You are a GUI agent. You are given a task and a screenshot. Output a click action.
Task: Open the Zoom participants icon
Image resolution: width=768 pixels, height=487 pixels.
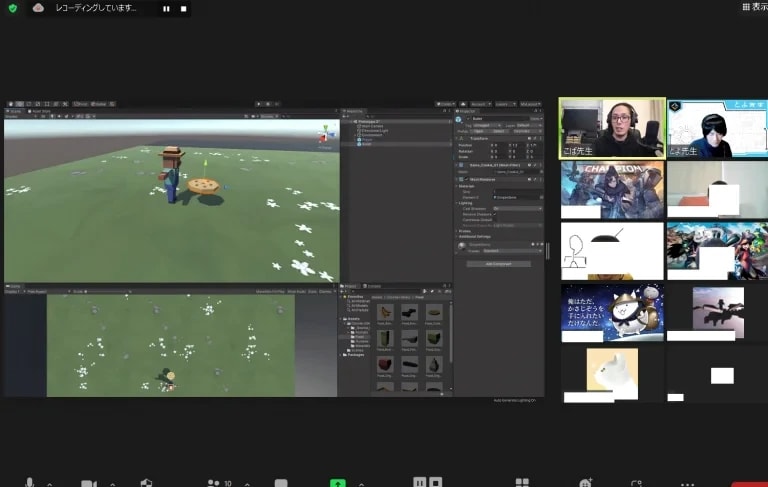(x=214, y=483)
